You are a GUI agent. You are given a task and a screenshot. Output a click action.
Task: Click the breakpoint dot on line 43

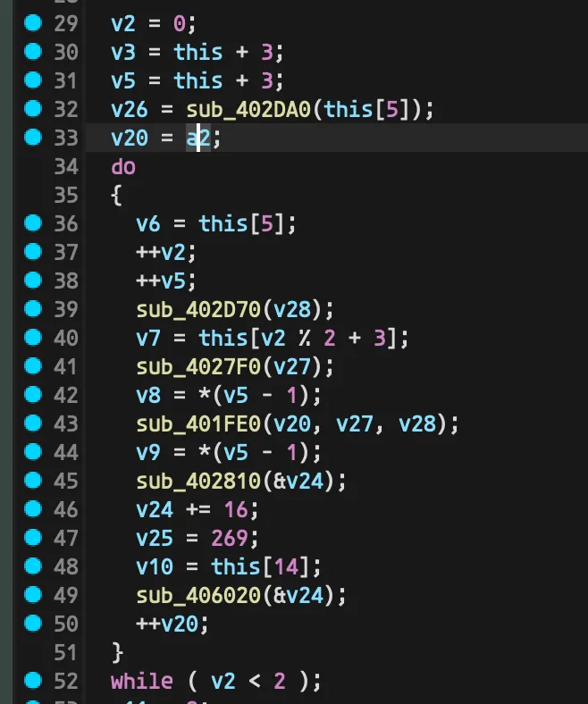[33, 423]
